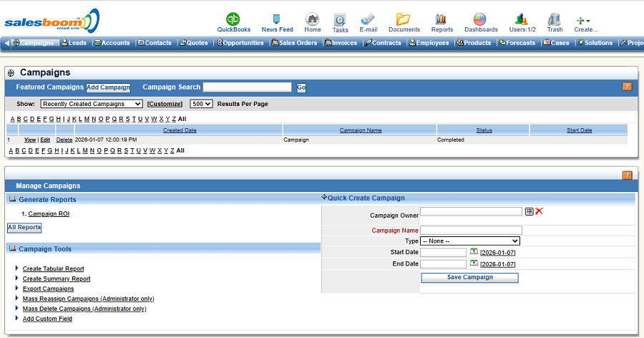Open the E-mail icon
The height and width of the screenshot is (338, 644).
tap(368, 19)
